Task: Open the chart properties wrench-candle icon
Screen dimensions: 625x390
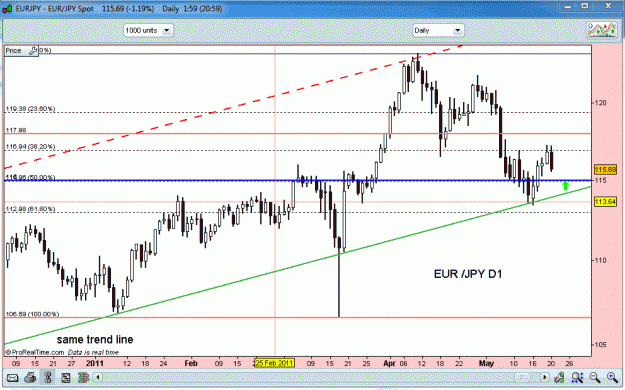Action: (560, 377)
